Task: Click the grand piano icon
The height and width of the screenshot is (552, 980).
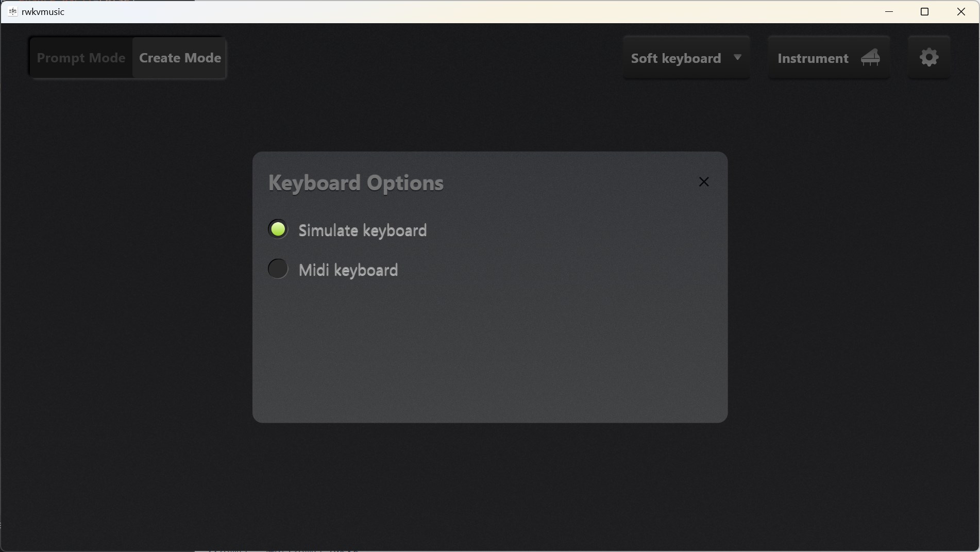Action: [x=870, y=57]
